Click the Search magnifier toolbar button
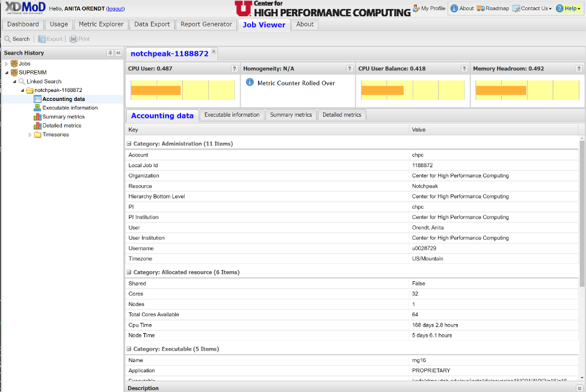This screenshot has width=586, height=392. point(16,39)
